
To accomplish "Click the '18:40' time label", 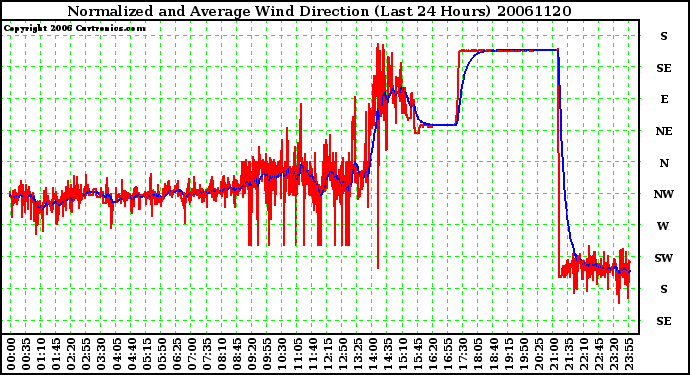I will point(492,354).
